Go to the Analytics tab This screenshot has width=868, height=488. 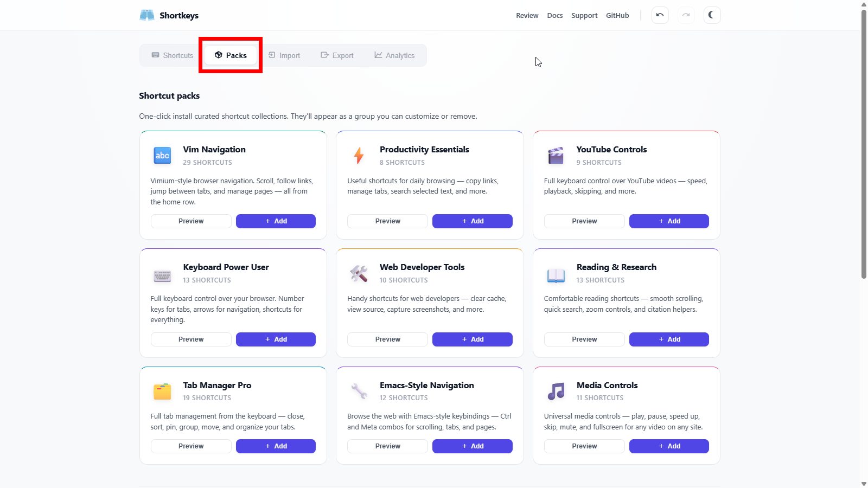click(x=394, y=55)
